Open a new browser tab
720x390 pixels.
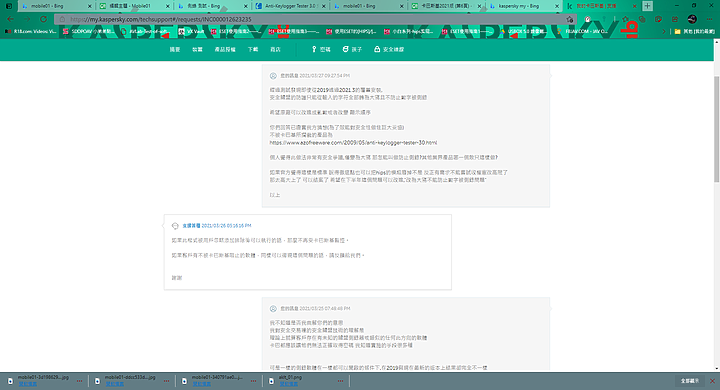[647, 6]
